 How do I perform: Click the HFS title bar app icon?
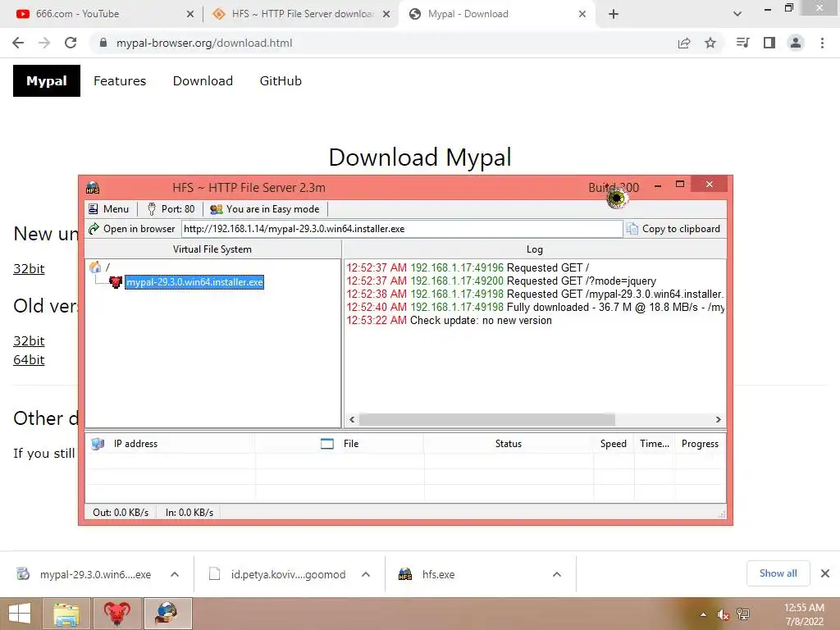click(x=93, y=188)
